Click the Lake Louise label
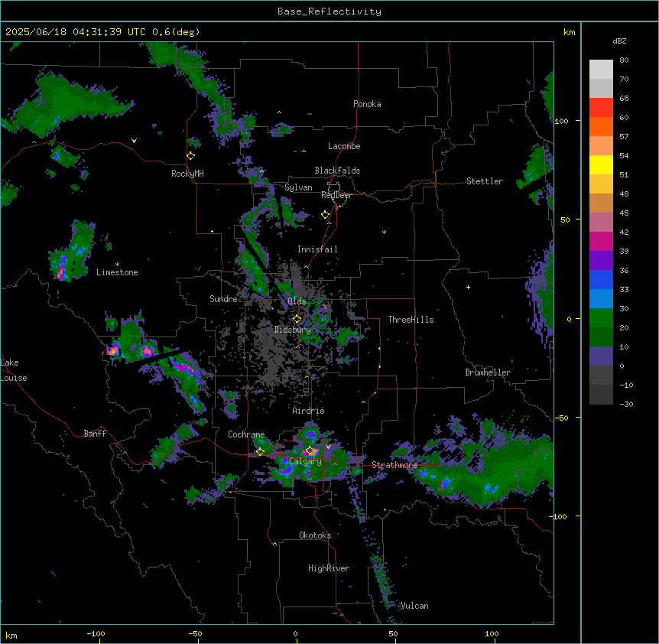 14,370
